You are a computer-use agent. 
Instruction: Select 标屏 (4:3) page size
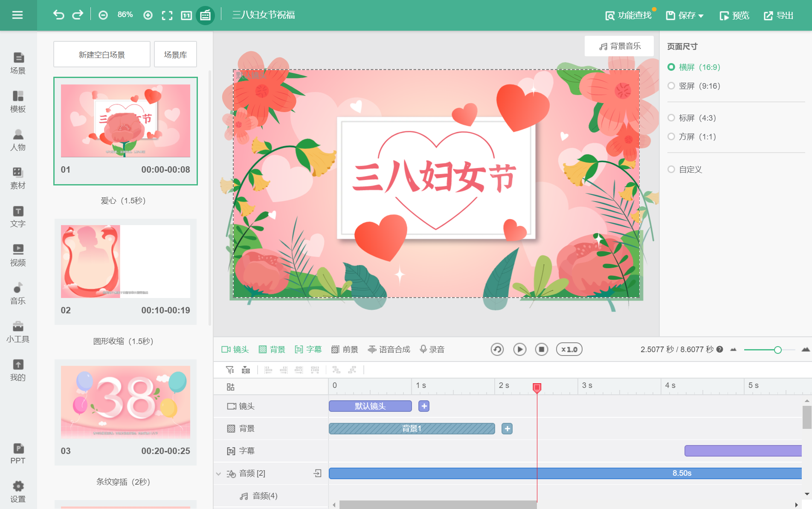click(692, 118)
